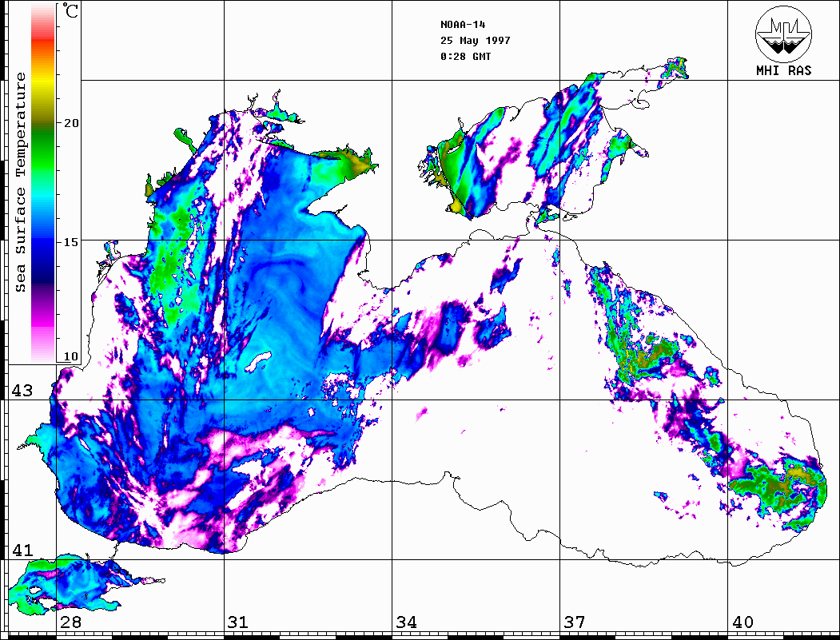Viewport: 840px width, 640px height.
Task: Click the 15 value on temperature scale
Action: click(70, 242)
